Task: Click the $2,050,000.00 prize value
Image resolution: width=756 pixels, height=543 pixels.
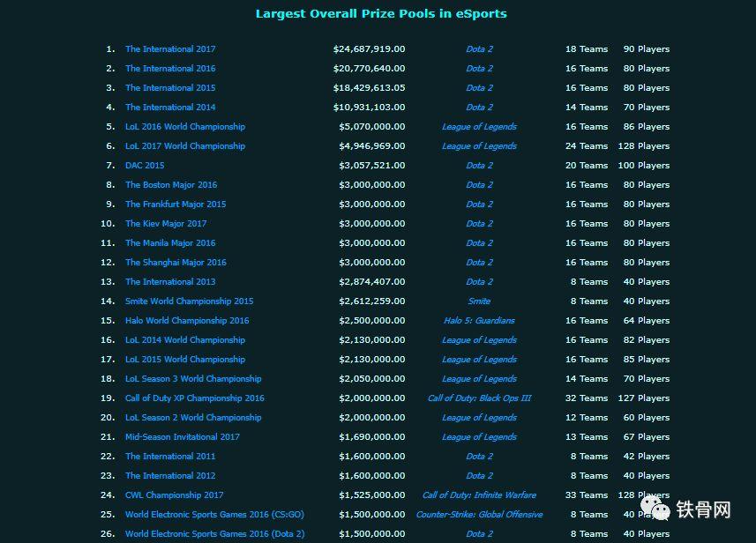Action: (x=371, y=379)
